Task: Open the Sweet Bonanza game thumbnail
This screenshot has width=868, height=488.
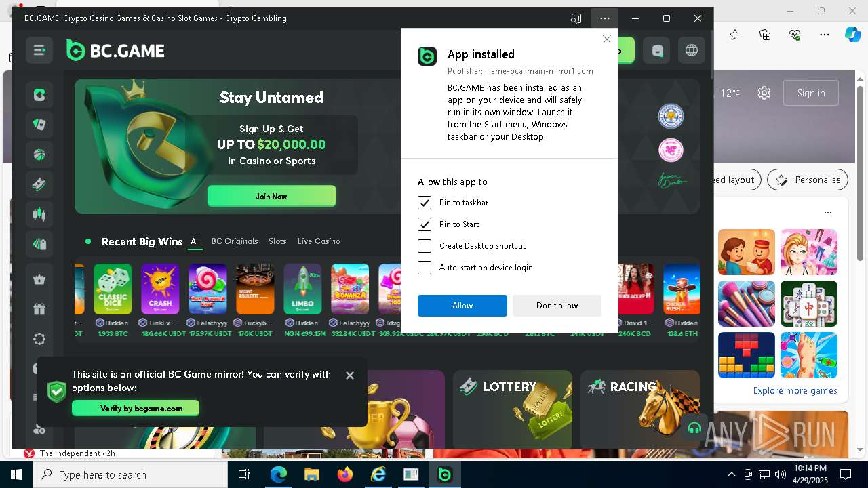Action: click(x=350, y=289)
